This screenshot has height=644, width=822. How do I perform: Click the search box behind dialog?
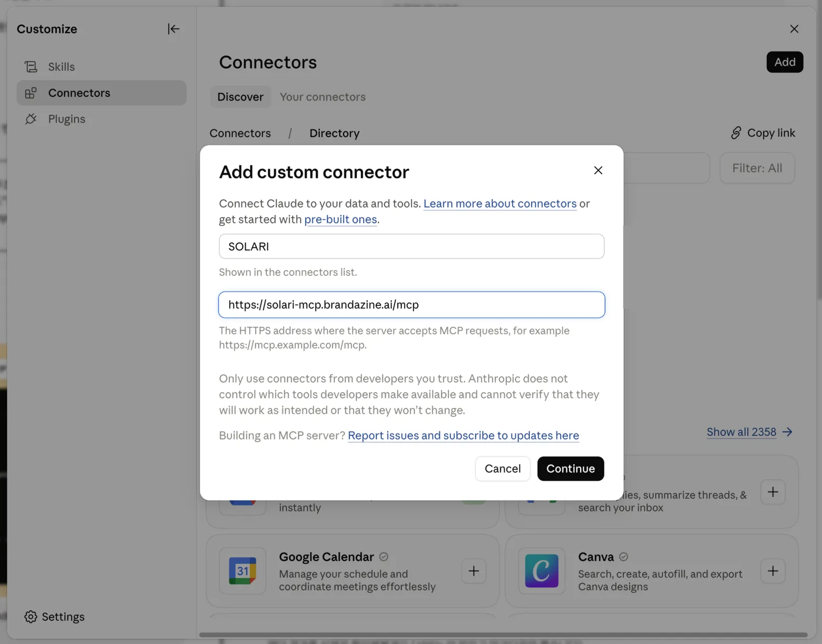[x=666, y=168]
